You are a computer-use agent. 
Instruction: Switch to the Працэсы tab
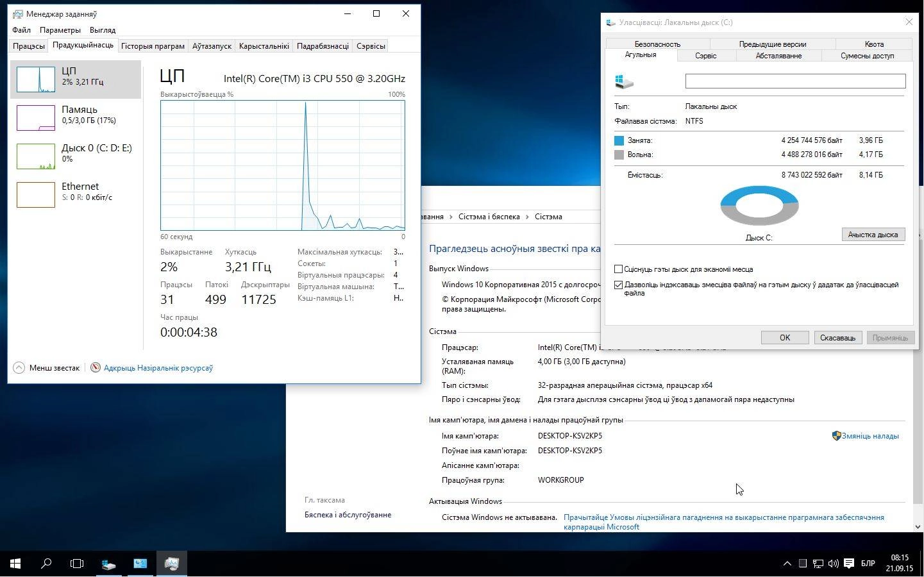coord(29,46)
